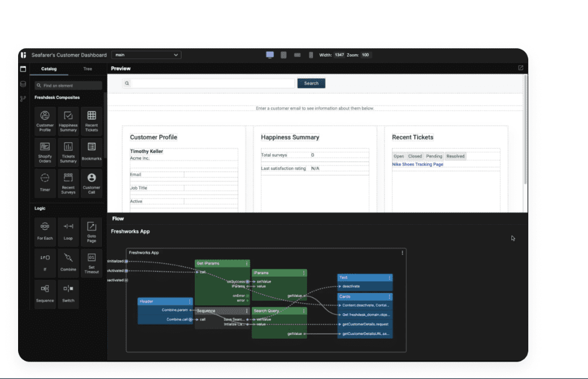
Task: Open the Search Query node options menu
Action: click(x=304, y=311)
